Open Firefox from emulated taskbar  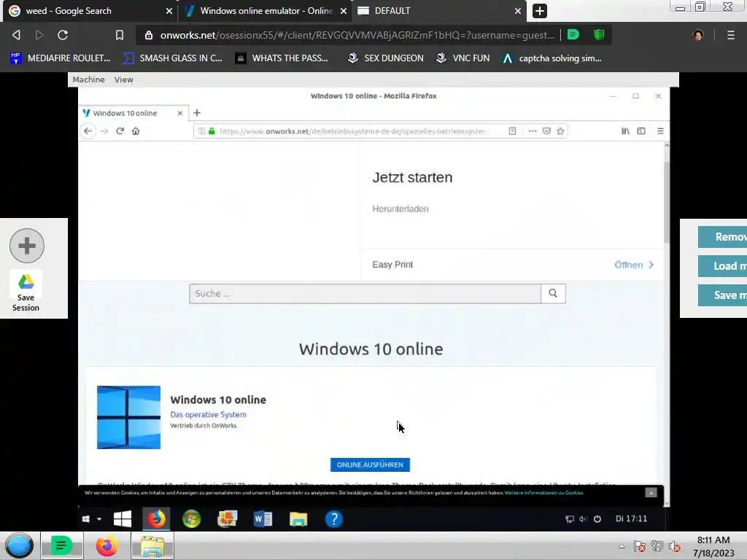pos(156,519)
